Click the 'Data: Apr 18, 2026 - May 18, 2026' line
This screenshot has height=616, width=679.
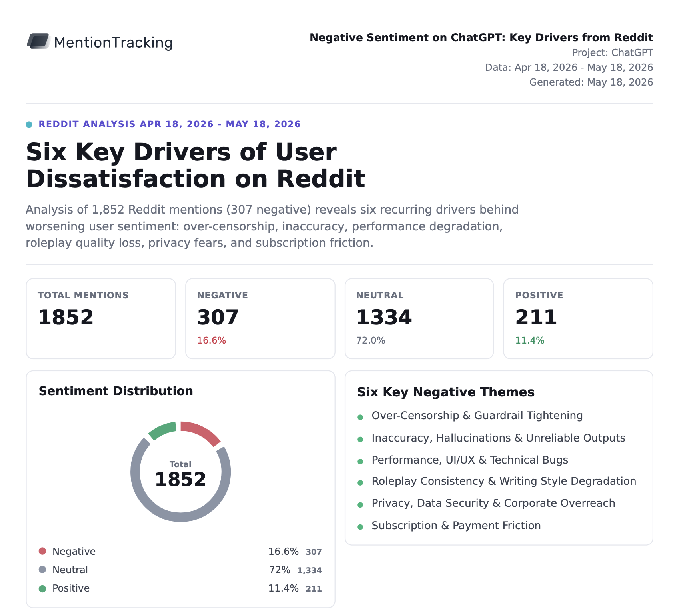click(x=569, y=68)
